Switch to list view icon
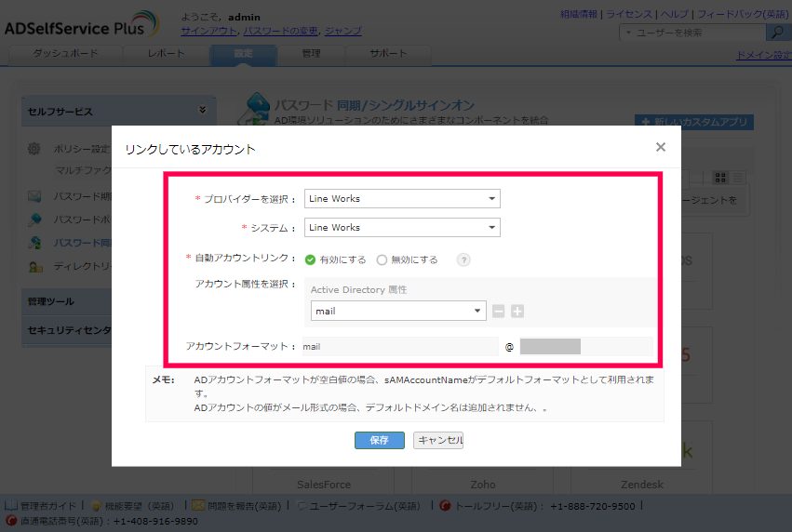Viewport: 792px width, 532px height. point(738,178)
